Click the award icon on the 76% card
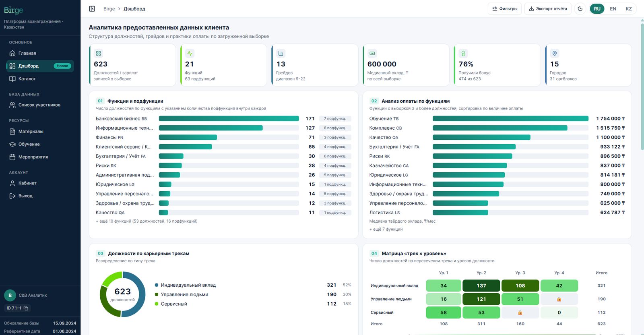Viewport: 644px width, 335px height. tap(463, 53)
